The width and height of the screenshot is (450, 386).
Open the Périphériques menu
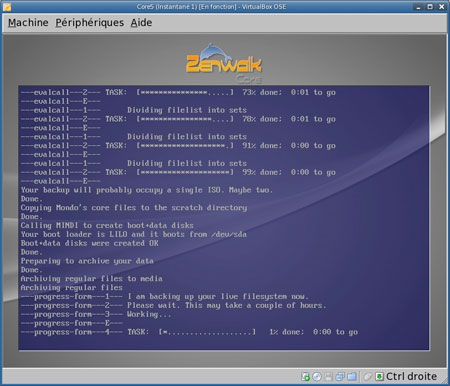click(x=89, y=23)
